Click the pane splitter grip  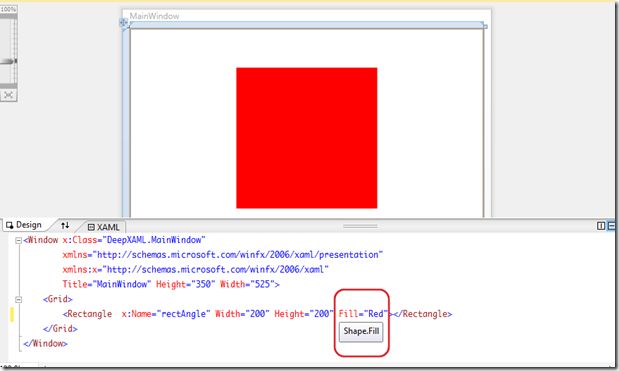point(360,226)
